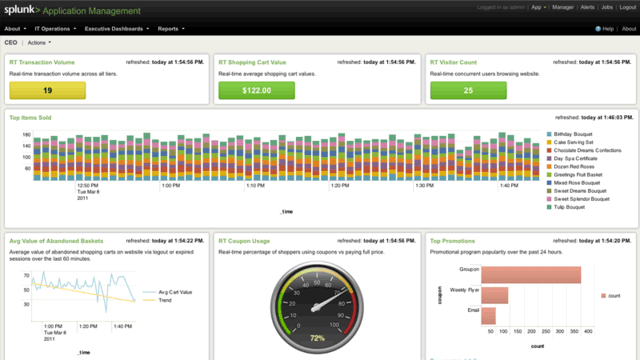Click the count legend swatch in Top Promotions
The height and width of the screenshot is (360, 640).
[x=604, y=296]
